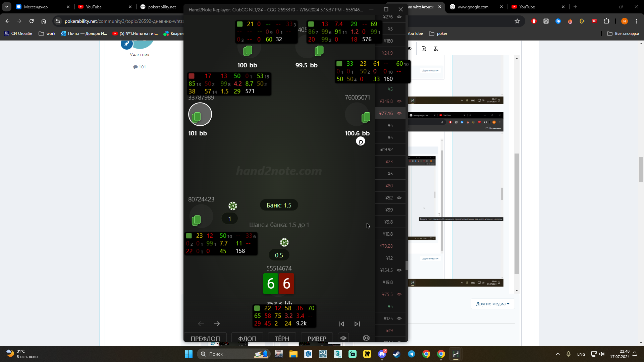Go to browser home page
Viewport: 644px width, 362px height.
44,21
